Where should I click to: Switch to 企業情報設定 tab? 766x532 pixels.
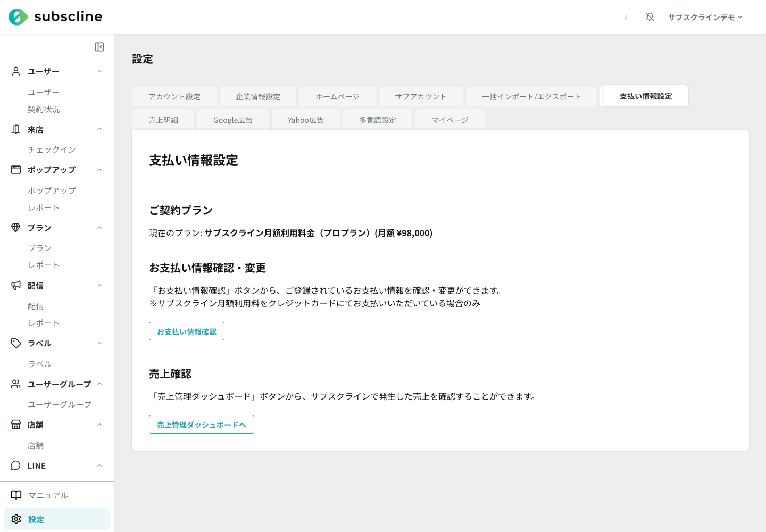coord(258,96)
